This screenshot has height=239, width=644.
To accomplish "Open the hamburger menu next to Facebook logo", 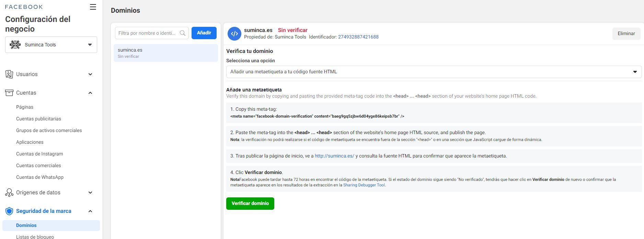I will [93, 7].
